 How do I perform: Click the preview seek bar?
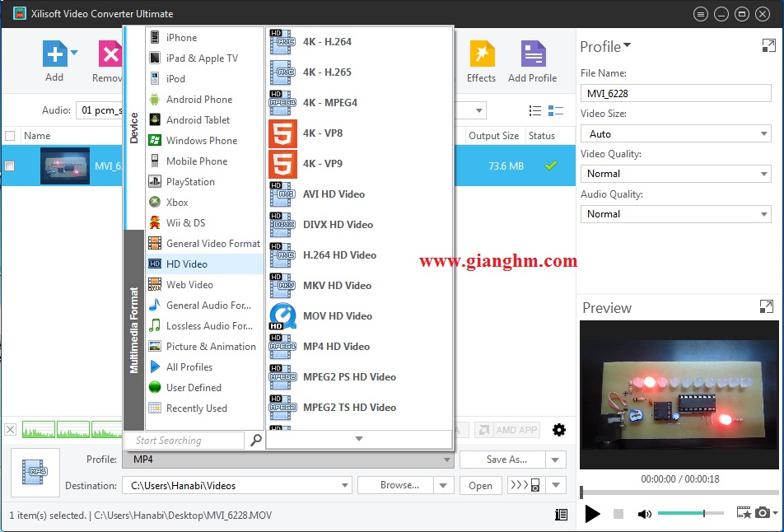pyautogui.click(x=679, y=492)
